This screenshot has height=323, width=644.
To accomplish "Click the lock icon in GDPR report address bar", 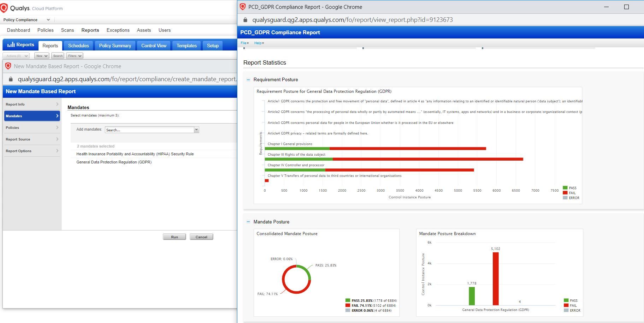I will click(246, 20).
